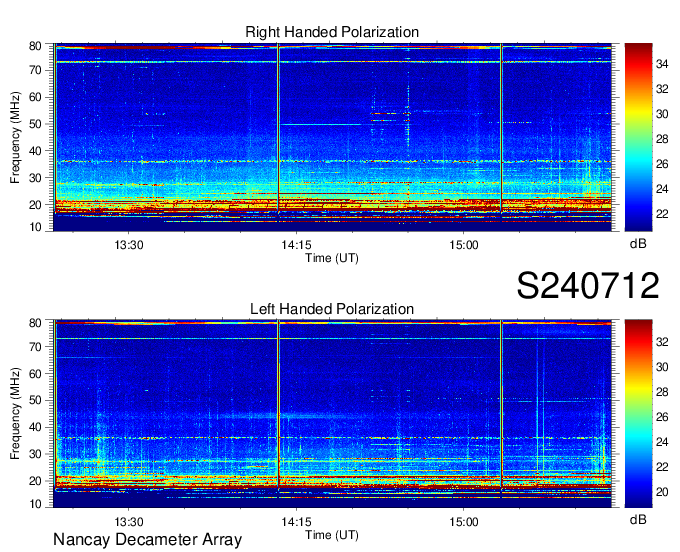
Task: Click the lower plot's color scale bar
Action: [x=638, y=414]
